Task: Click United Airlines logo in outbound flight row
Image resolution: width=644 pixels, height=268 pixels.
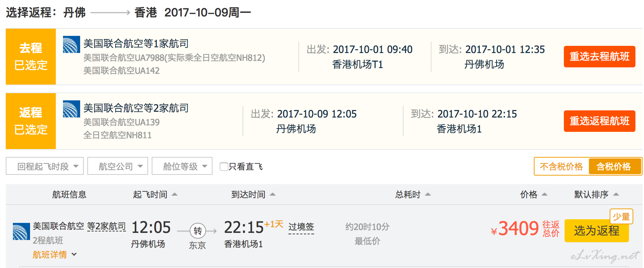Action: (x=71, y=44)
